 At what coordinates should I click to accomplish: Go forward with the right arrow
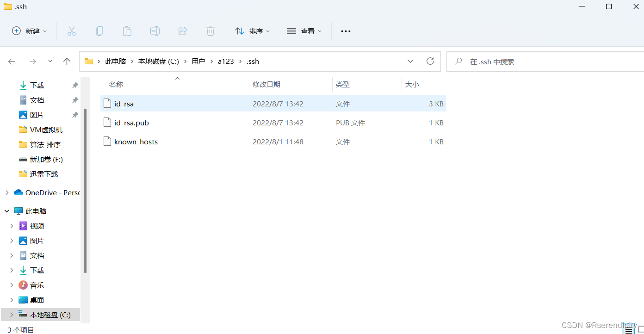pos(32,62)
